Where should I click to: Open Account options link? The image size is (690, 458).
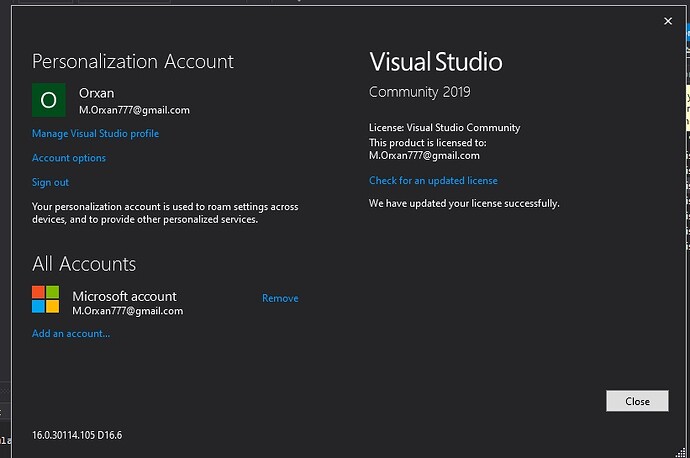69,158
